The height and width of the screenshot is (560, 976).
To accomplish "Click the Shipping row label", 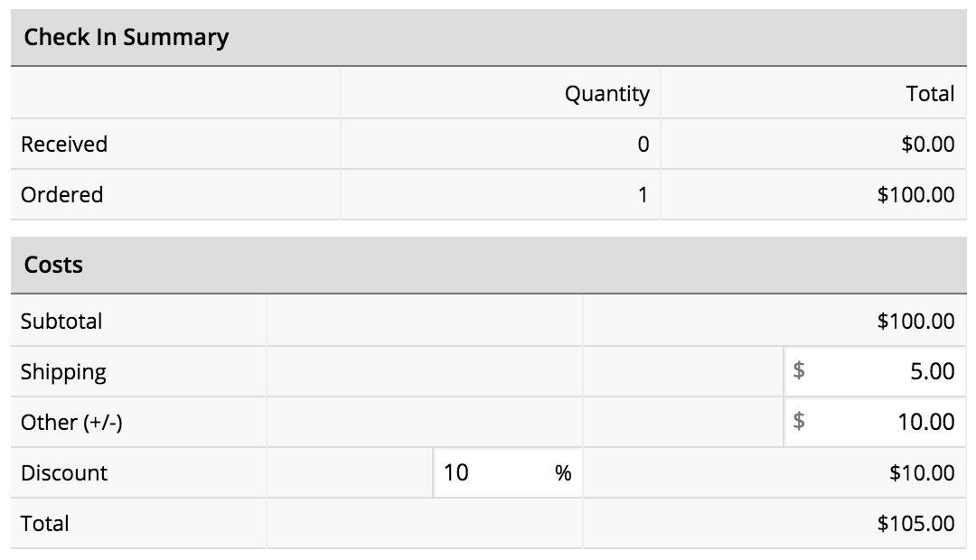I will 61,371.
